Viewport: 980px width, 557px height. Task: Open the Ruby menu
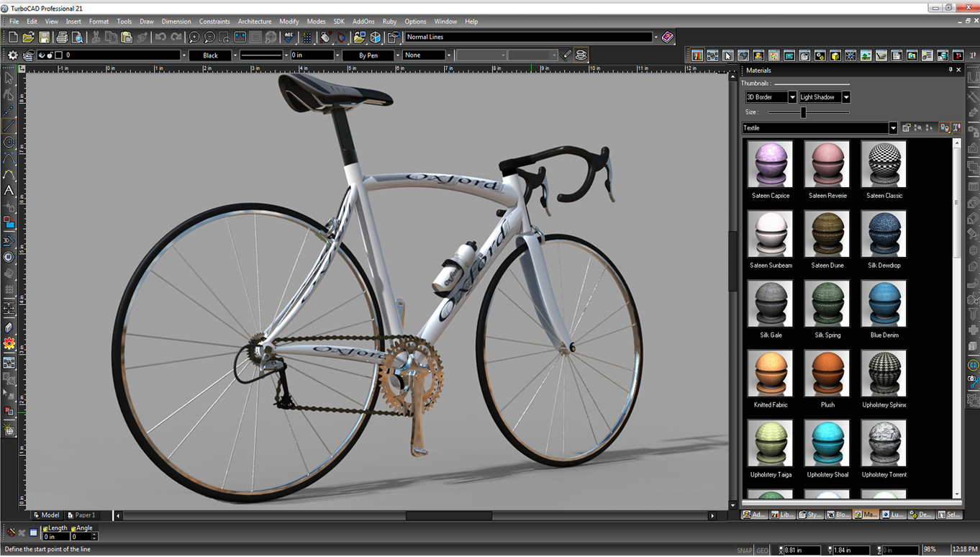tap(389, 22)
